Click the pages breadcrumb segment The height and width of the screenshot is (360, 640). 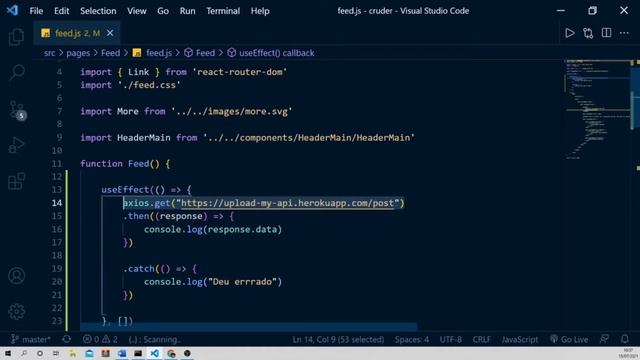(78, 53)
